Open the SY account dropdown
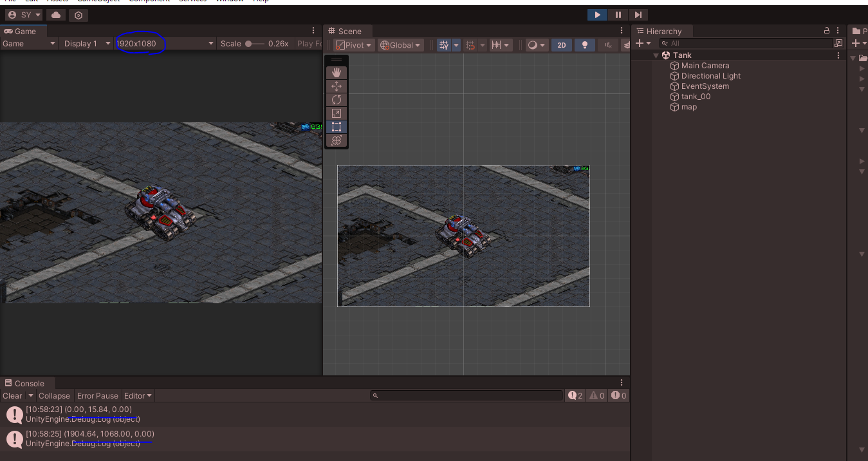Viewport: 868px width, 461px height. 24,15
